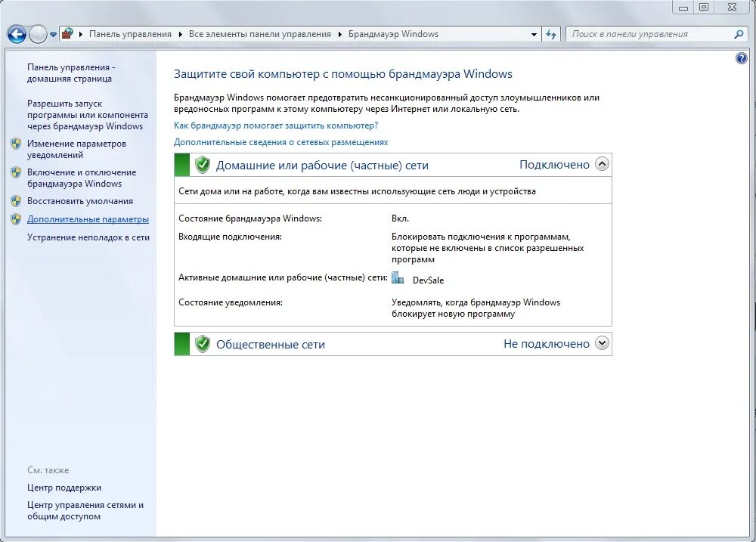
Task: Open 'Как брандмауэр помогает защитить компьютер?' link
Action: click(276, 125)
